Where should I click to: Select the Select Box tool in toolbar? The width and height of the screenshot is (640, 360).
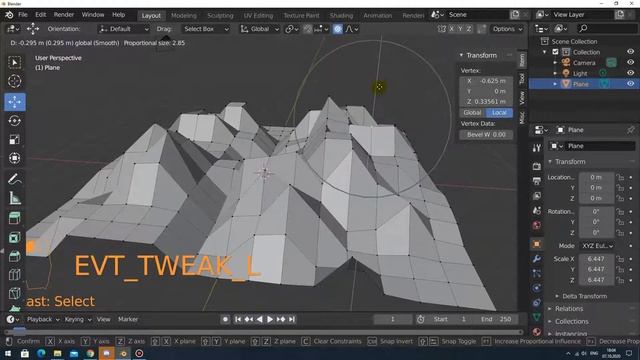15,62
